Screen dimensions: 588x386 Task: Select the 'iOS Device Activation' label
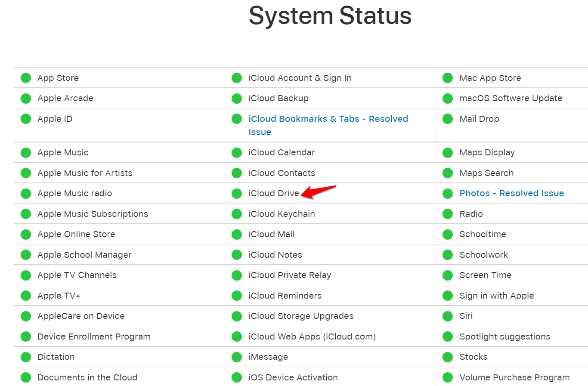(293, 377)
